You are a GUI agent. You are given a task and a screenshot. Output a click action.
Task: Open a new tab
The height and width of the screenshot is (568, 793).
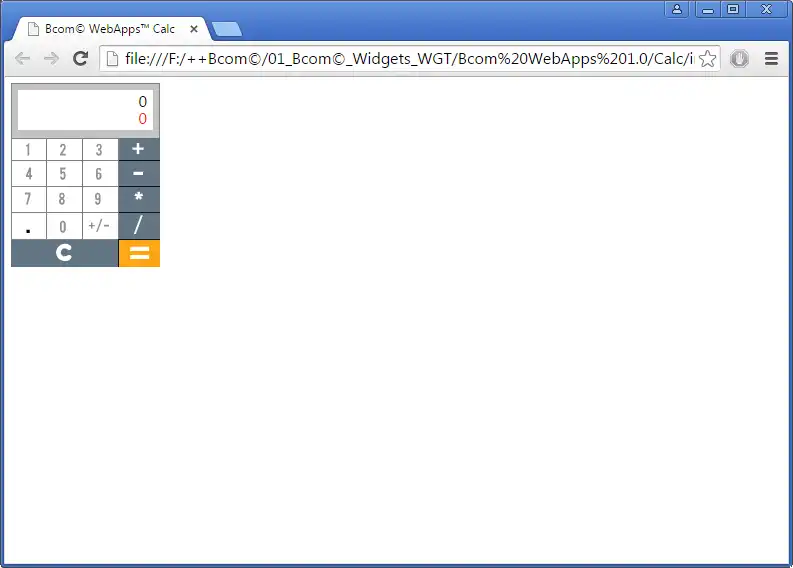pyautogui.click(x=227, y=29)
